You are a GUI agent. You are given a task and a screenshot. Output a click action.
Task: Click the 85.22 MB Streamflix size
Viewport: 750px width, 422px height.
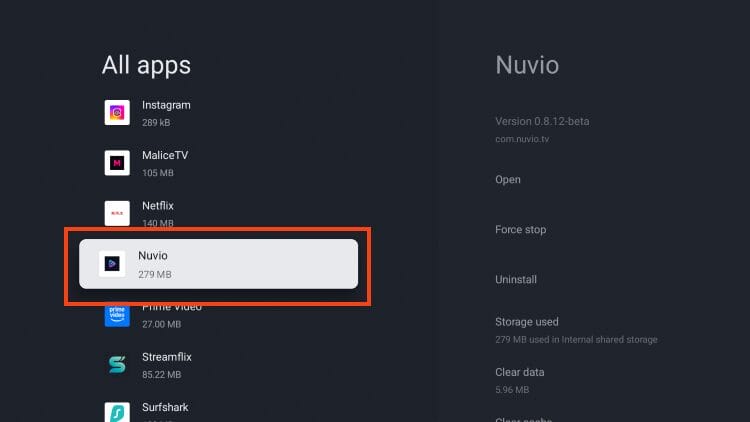point(162,374)
